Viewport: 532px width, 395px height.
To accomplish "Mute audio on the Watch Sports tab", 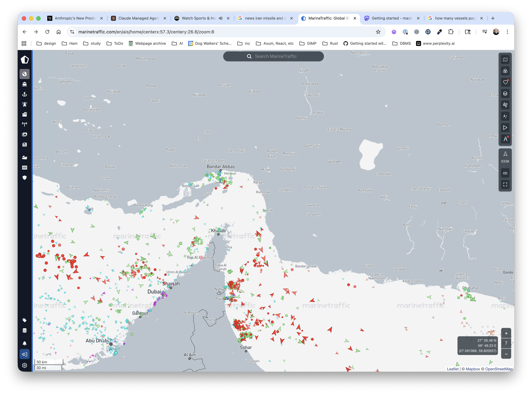I will point(221,18).
